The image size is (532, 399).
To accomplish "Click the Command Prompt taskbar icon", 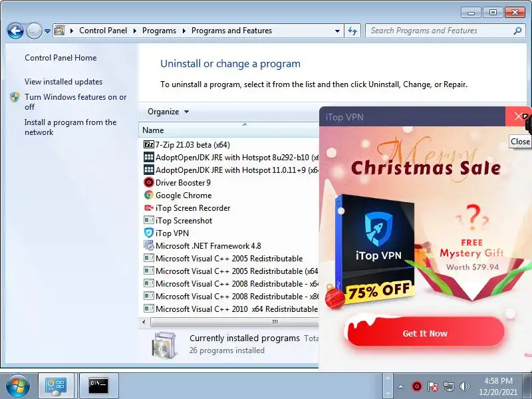I will click(x=98, y=386).
